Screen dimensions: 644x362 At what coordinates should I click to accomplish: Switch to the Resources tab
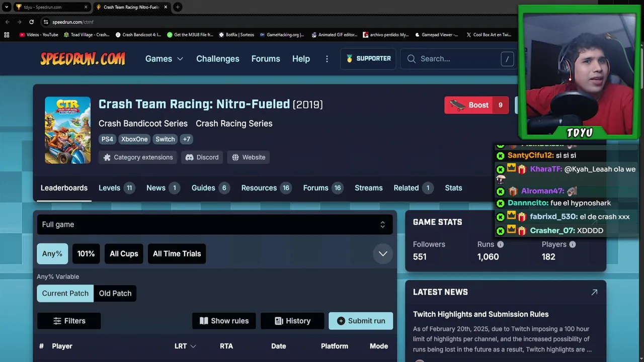(266, 188)
